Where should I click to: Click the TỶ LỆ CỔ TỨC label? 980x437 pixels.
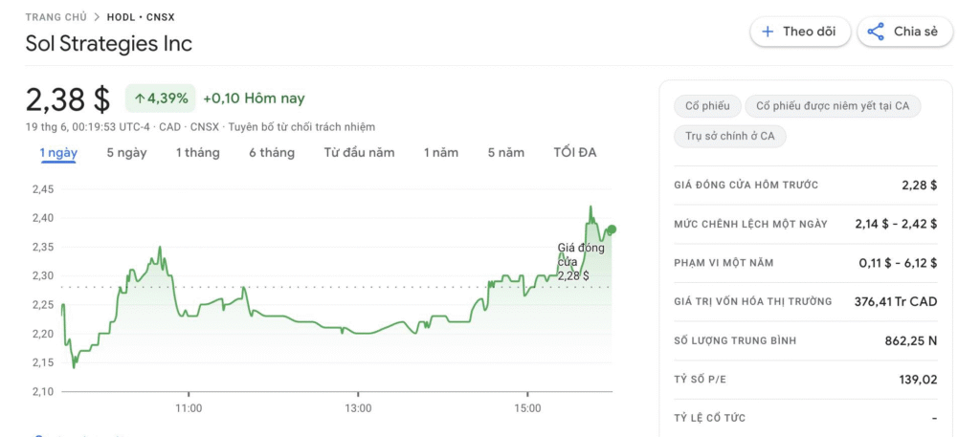pyautogui.click(x=709, y=418)
